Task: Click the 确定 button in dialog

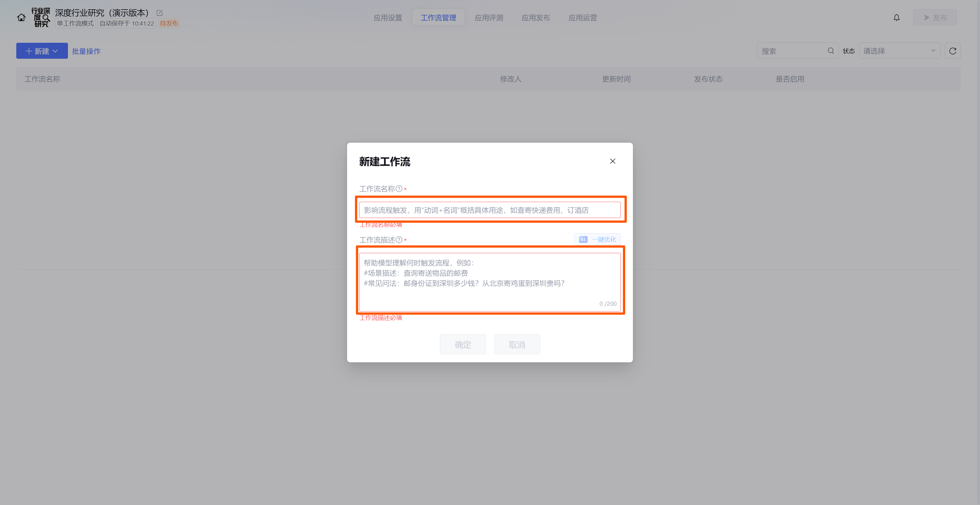Action: tap(463, 345)
